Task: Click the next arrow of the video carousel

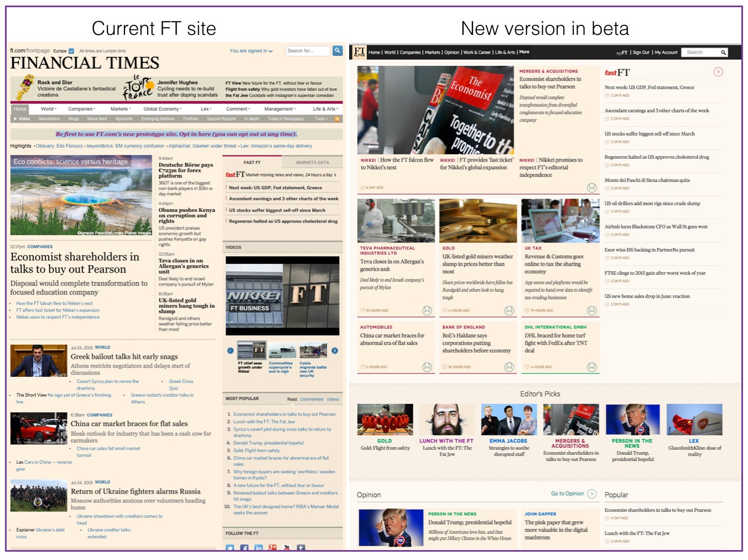Action: (x=335, y=350)
